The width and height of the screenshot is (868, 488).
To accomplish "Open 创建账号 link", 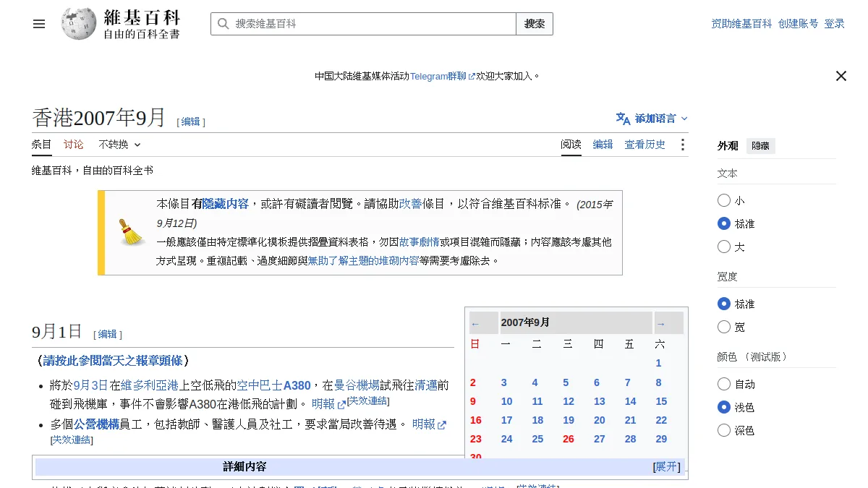I will pyautogui.click(x=799, y=24).
